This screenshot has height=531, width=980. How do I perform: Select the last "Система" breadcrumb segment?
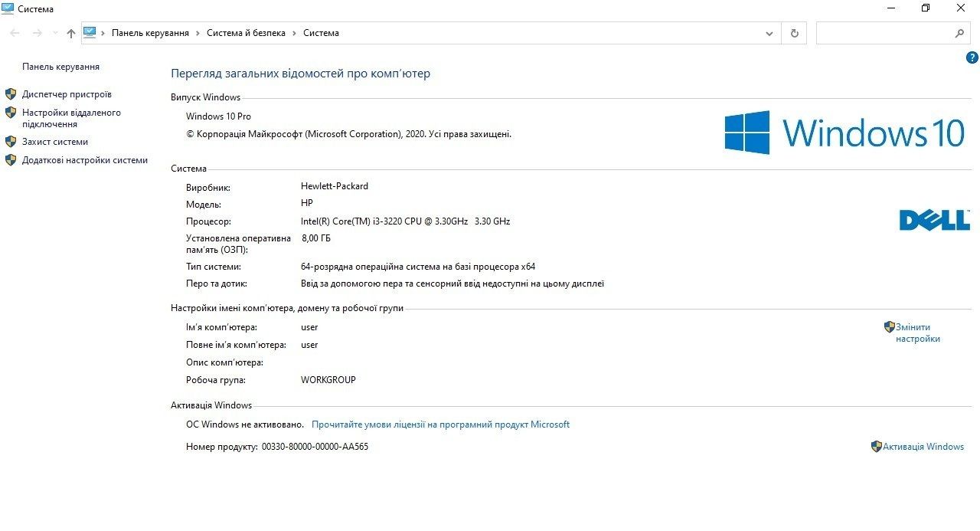pos(321,33)
